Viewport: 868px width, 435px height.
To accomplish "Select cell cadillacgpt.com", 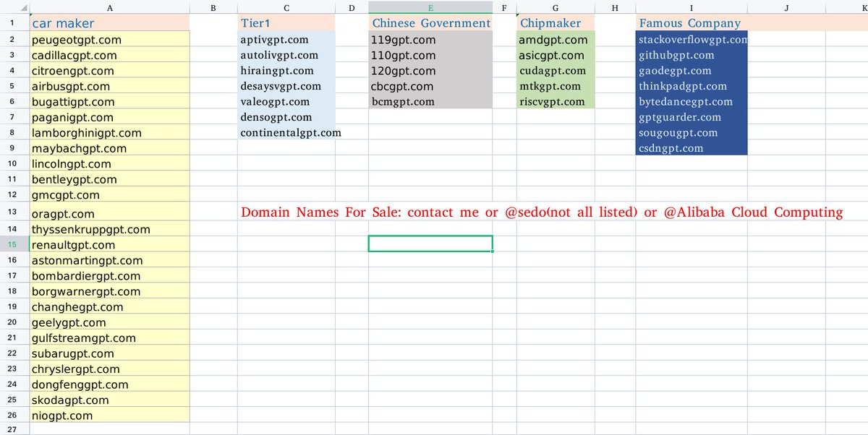I will [109, 55].
